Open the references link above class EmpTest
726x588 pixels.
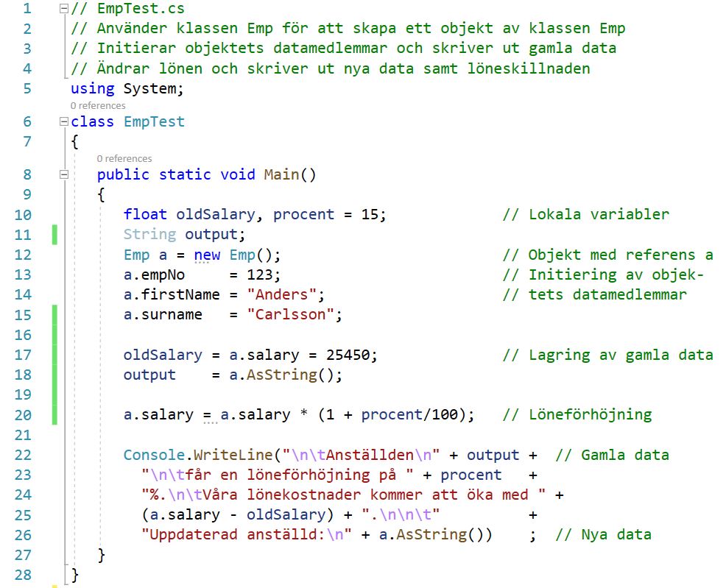[x=98, y=105]
